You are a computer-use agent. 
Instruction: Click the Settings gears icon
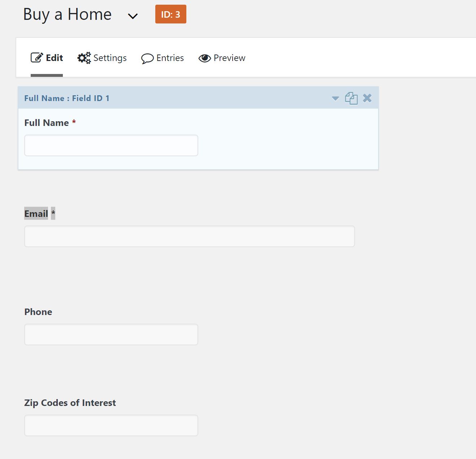84,58
